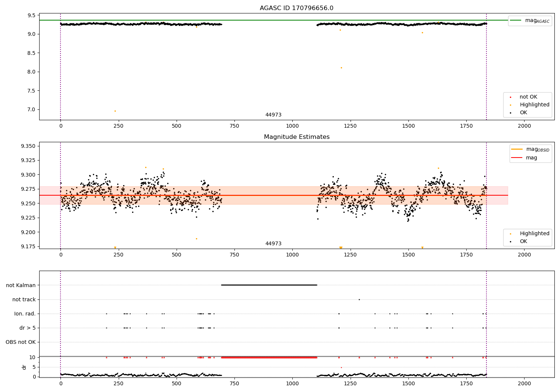Select "1500" on the bottom plot's x-axis
The height and width of the screenshot is (392, 560).
(408, 383)
